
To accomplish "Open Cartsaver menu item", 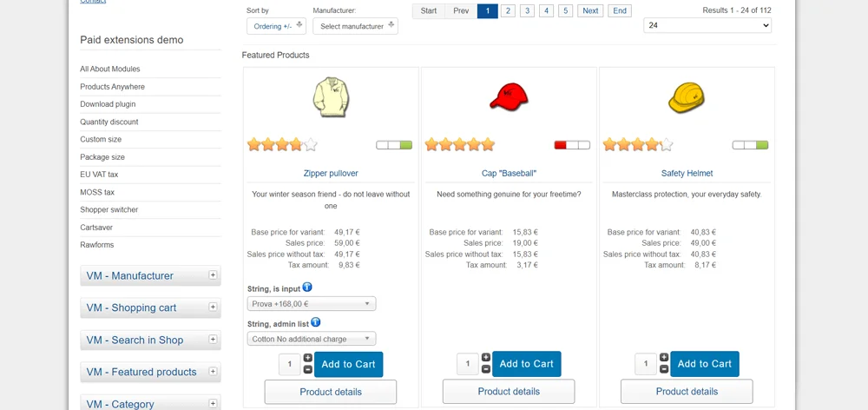I will (x=96, y=228).
